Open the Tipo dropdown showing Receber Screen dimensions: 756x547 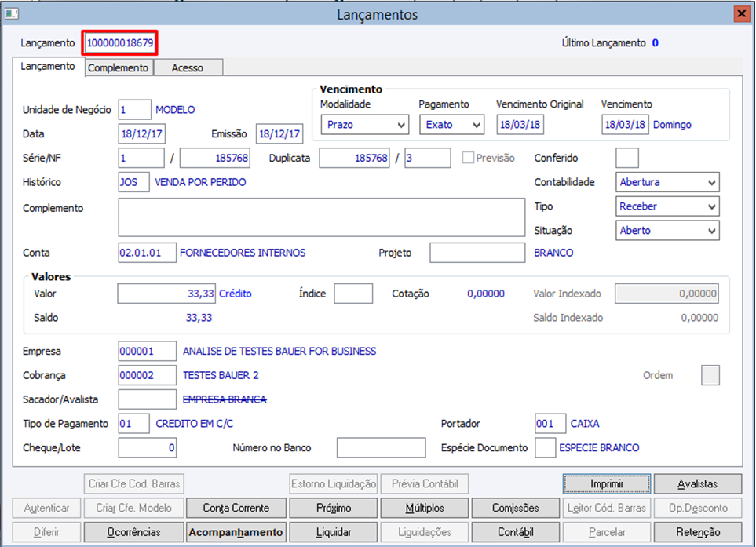pos(667,206)
